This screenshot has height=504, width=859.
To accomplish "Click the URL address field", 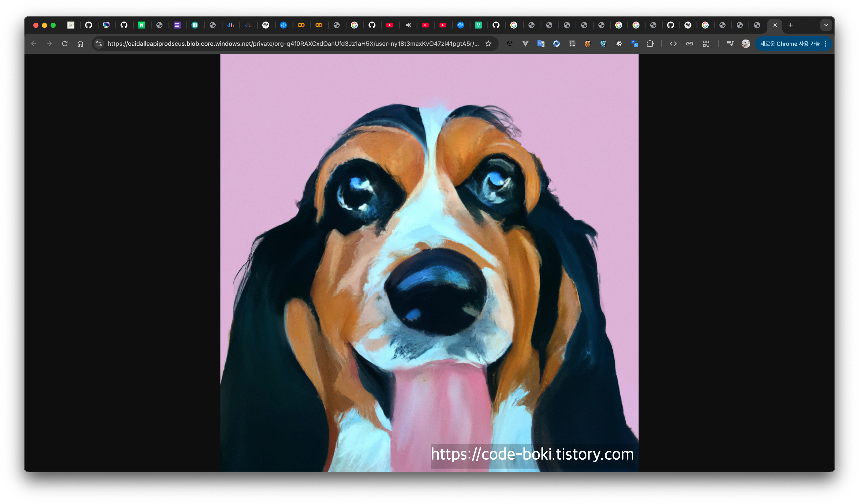I will (x=293, y=44).
